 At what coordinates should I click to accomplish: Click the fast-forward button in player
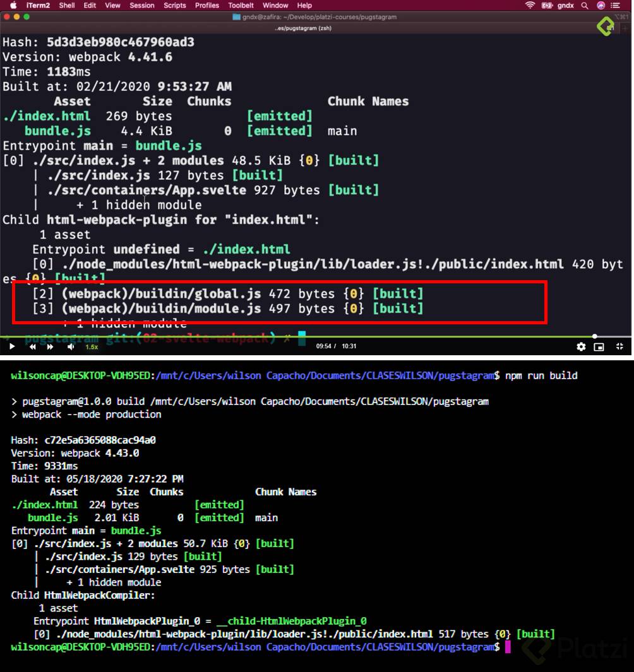50,346
